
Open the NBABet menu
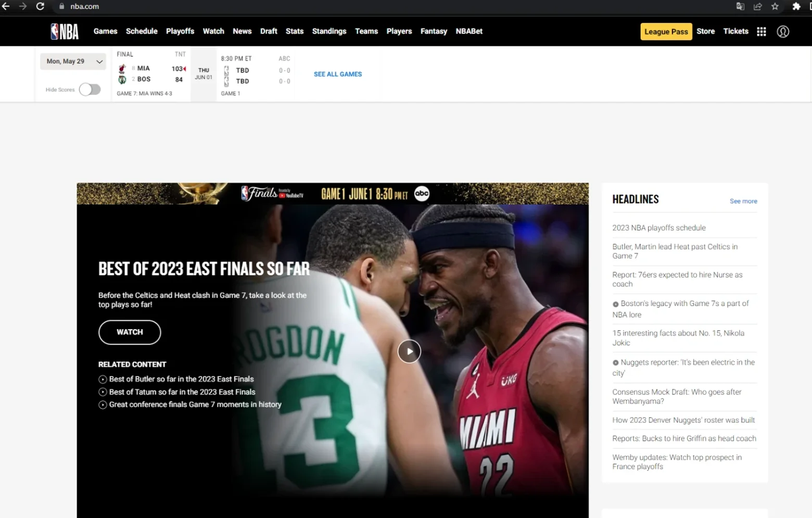469,31
